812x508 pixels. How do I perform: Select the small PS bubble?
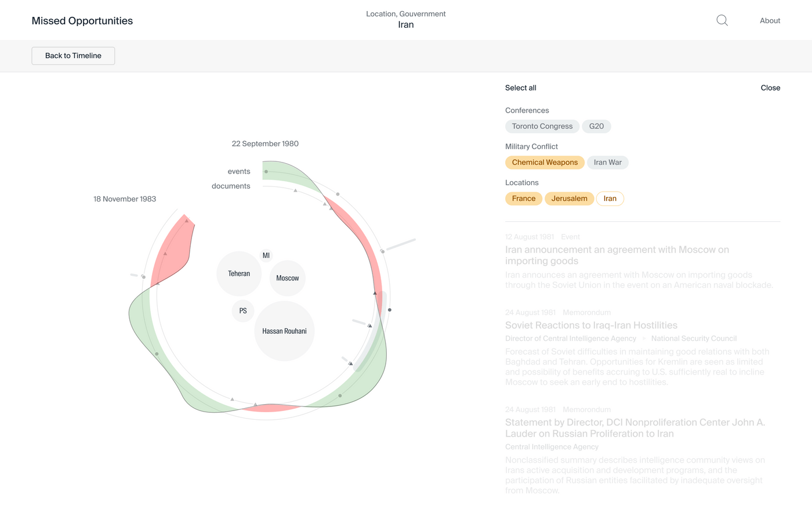tap(243, 311)
